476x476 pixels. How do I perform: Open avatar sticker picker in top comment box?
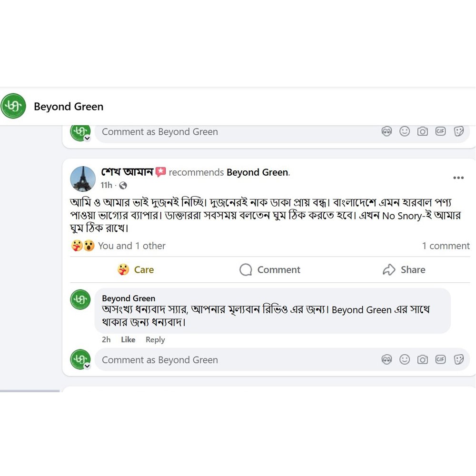pos(387,131)
